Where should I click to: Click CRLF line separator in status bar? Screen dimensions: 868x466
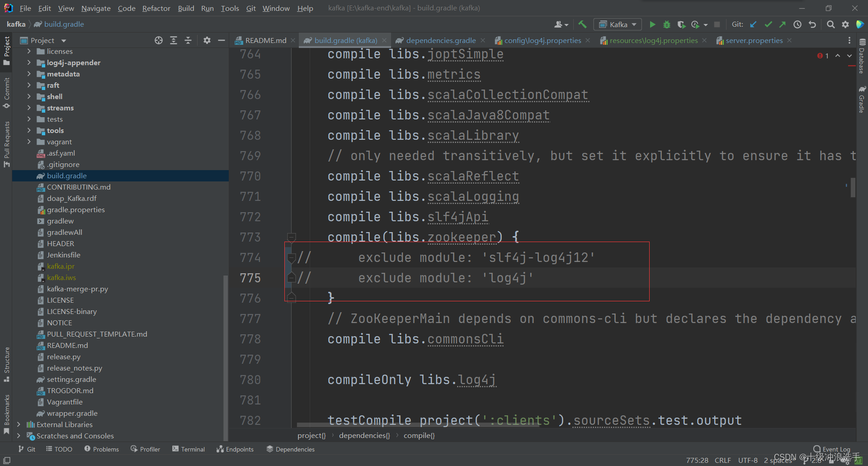point(722,460)
